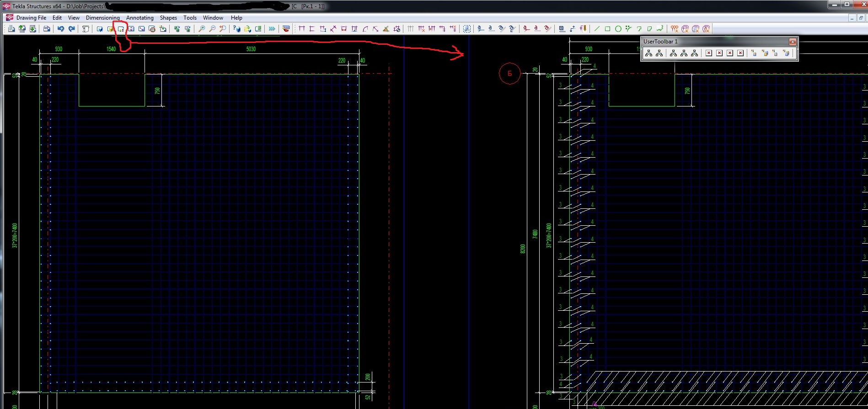Click the Undo arrow in toolbar
Screen dimensions: 868x409
(x=60, y=29)
